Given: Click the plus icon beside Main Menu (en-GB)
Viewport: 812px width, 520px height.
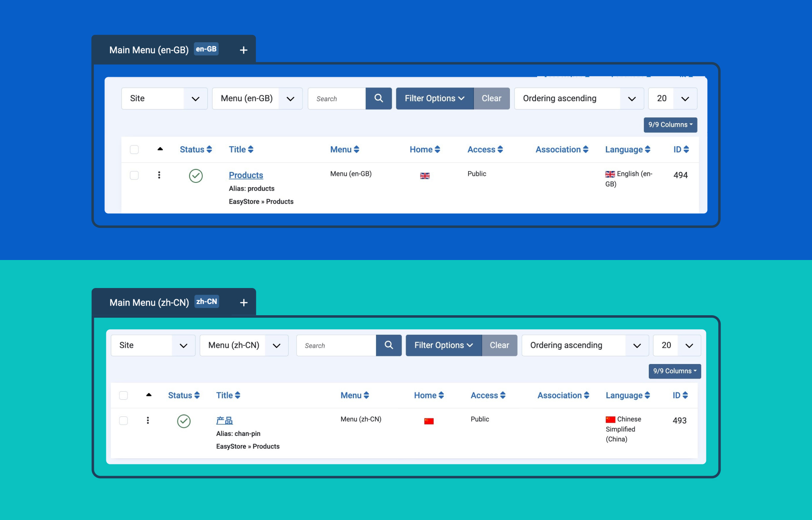Looking at the screenshot, I should pos(244,50).
